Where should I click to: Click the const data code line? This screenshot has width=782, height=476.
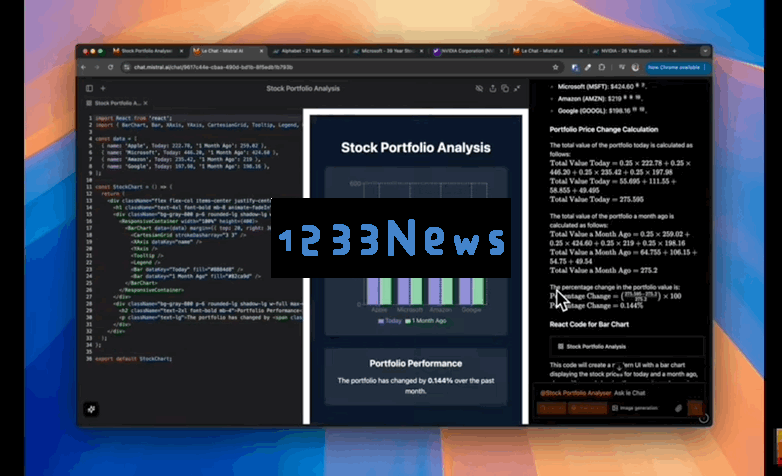click(x=116, y=139)
